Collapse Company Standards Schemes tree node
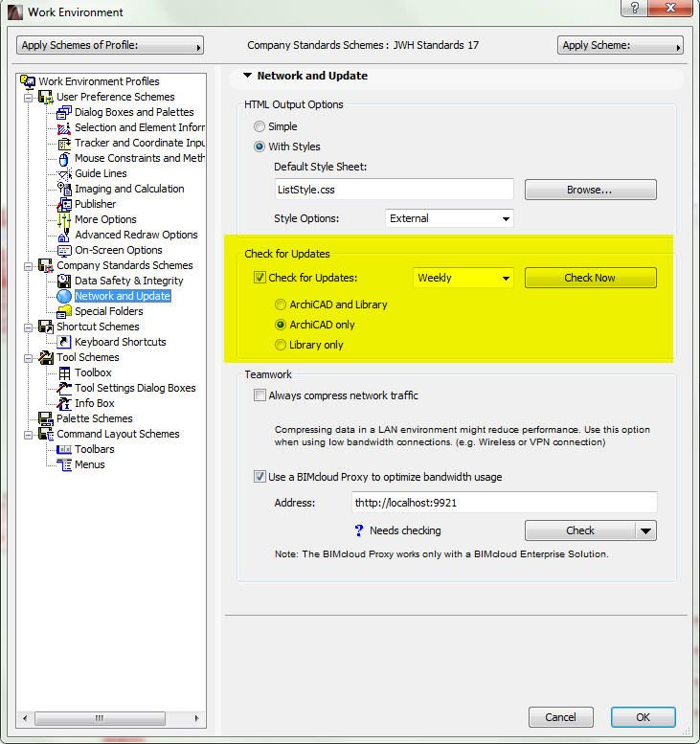 (29, 266)
